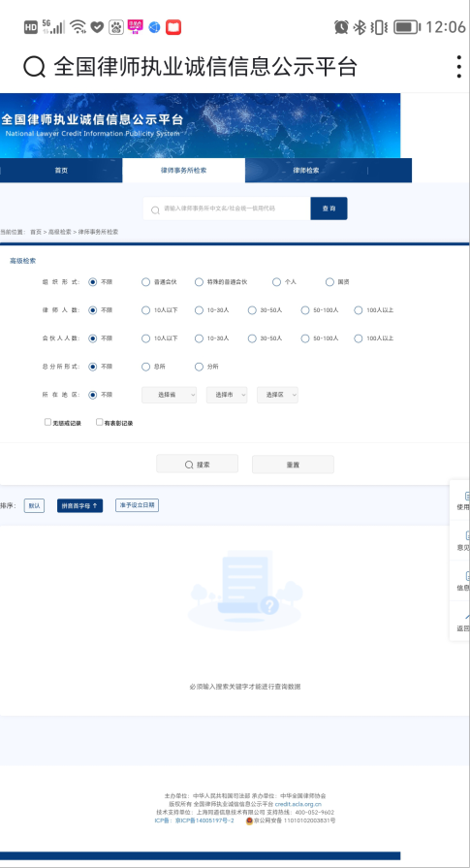The height and width of the screenshot is (868, 470).
Task: Open the 意见 feedback side icon
Action: pyautogui.click(x=462, y=541)
